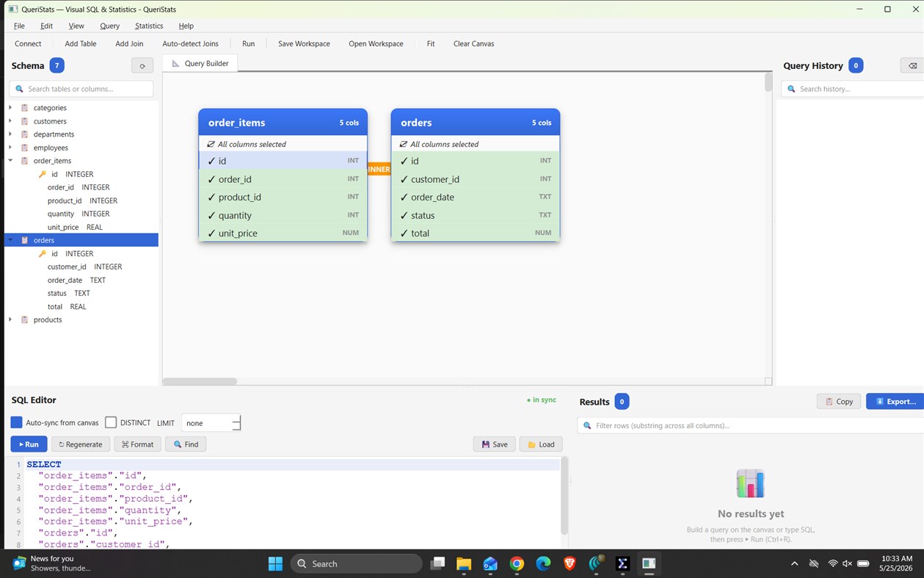Viewport: 924px width, 578px height.
Task: Open the LIMIT dropdown showing none
Action: (211, 423)
